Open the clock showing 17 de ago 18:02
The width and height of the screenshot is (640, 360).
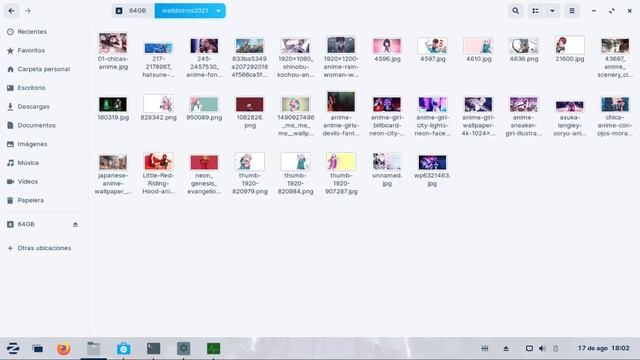(x=604, y=348)
